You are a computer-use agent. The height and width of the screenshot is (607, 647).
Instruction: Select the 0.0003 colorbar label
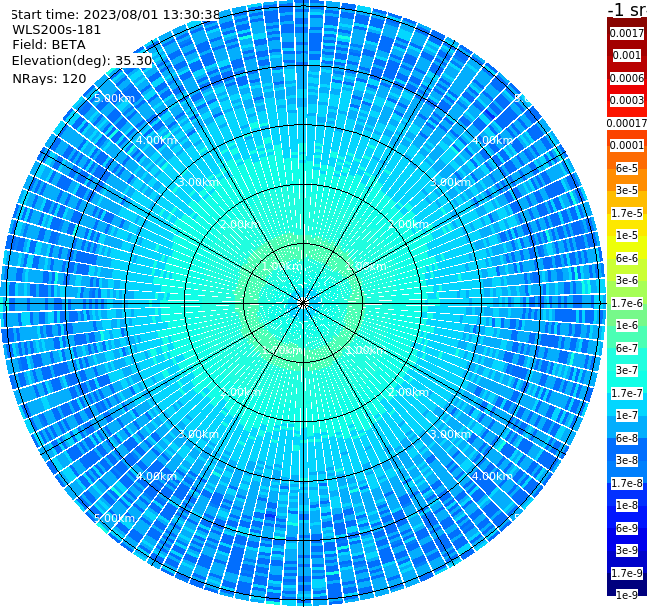(x=627, y=100)
